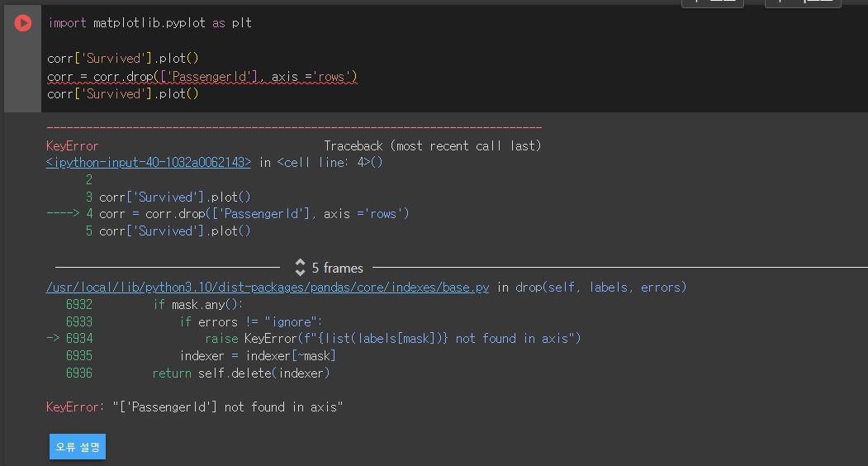Click the return self.delete(indexer) line
This screenshot has width=868, height=466.
click(x=241, y=373)
